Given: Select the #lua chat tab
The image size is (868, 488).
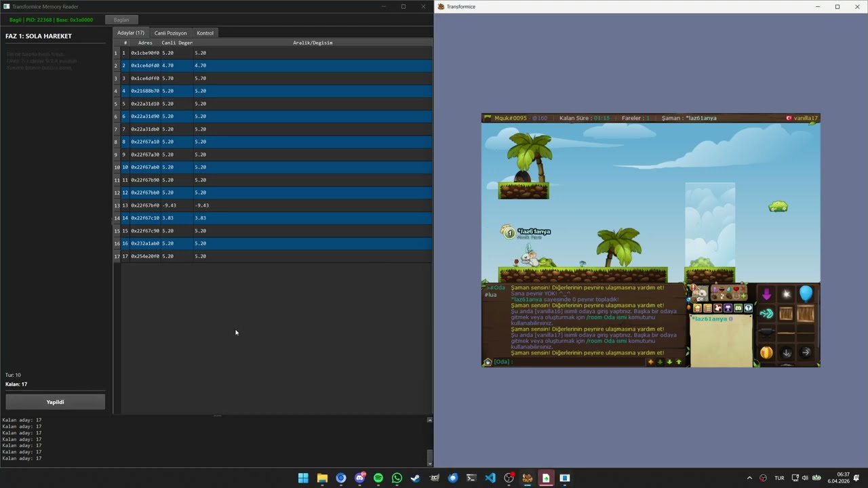Looking at the screenshot, I should (490, 294).
